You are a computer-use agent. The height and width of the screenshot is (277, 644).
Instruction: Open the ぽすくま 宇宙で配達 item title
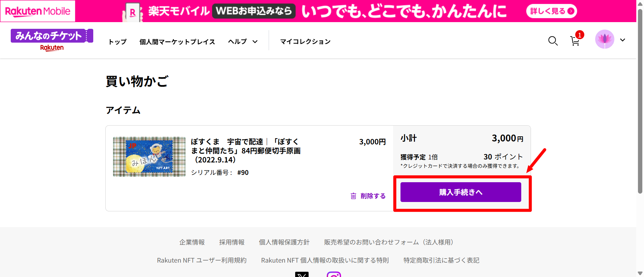coord(246,151)
